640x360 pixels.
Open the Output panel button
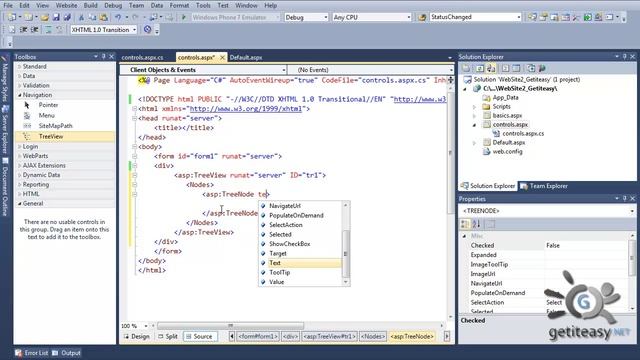tap(66, 353)
